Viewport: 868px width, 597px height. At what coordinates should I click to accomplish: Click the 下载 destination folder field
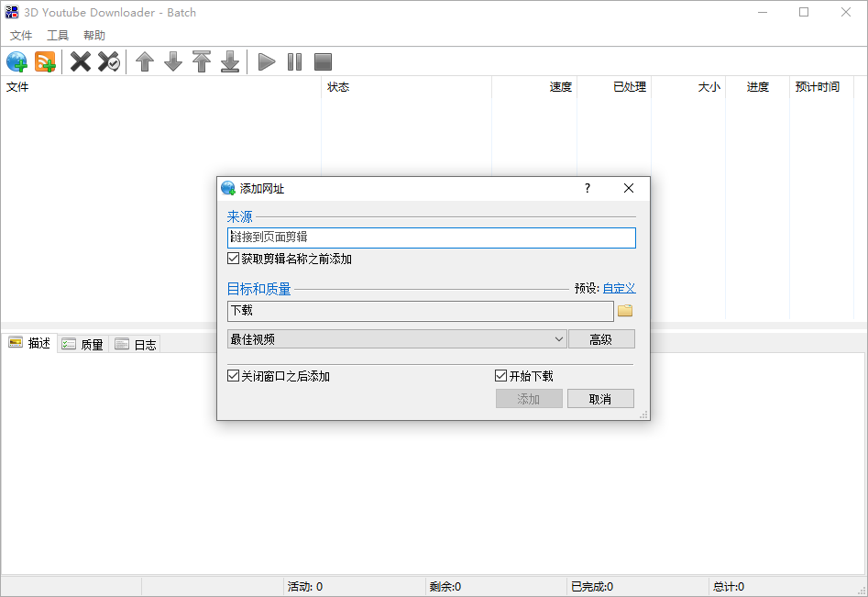[x=420, y=311]
